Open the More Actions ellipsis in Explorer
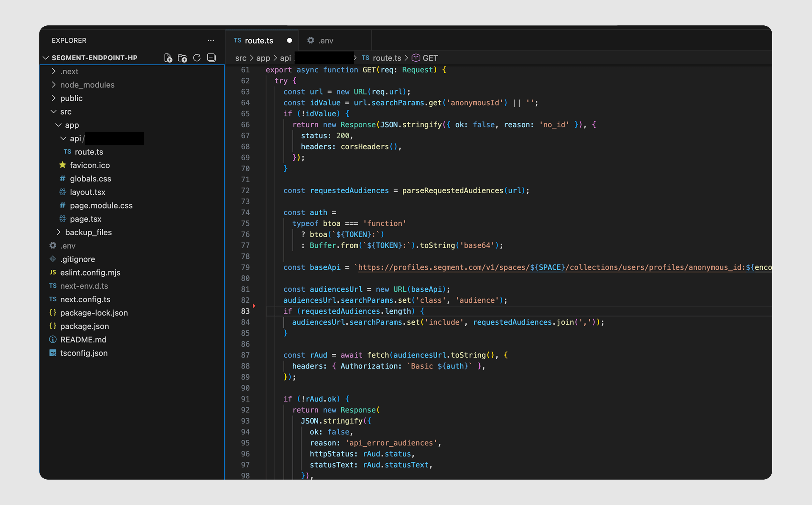 210,40
